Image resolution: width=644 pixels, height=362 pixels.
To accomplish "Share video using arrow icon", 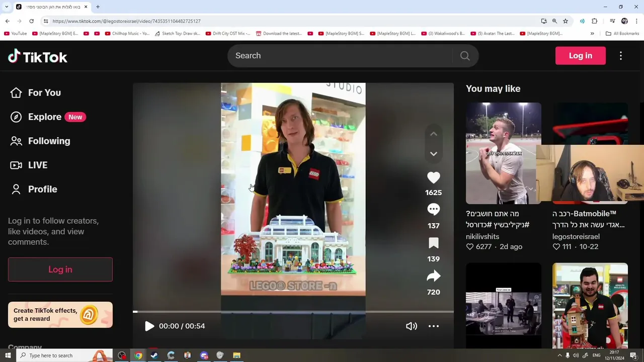I will (x=434, y=276).
